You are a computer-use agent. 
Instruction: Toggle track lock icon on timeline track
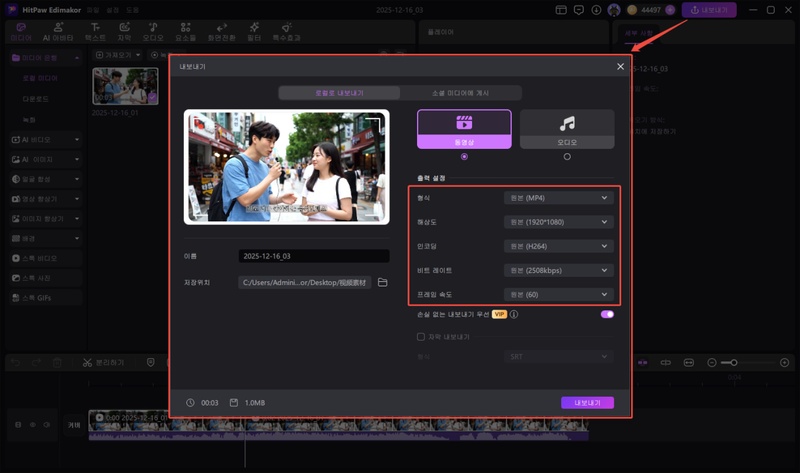[x=18, y=425]
